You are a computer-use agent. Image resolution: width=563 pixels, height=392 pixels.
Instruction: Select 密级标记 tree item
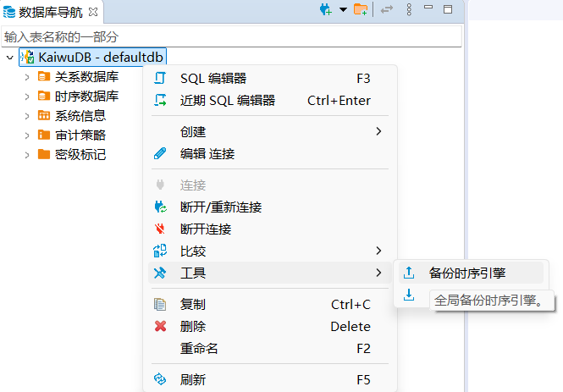click(x=80, y=155)
